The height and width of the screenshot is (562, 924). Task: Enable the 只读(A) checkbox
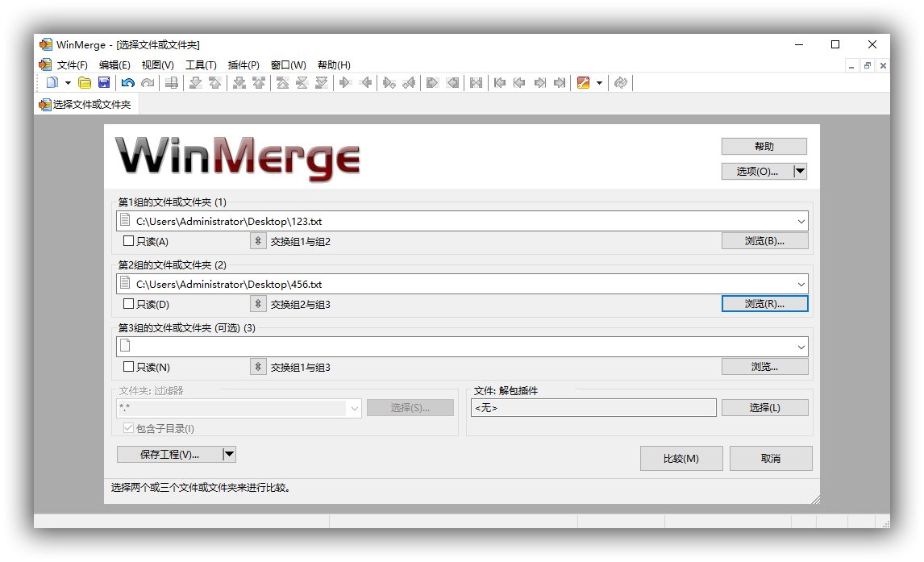[x=128, y=241]
